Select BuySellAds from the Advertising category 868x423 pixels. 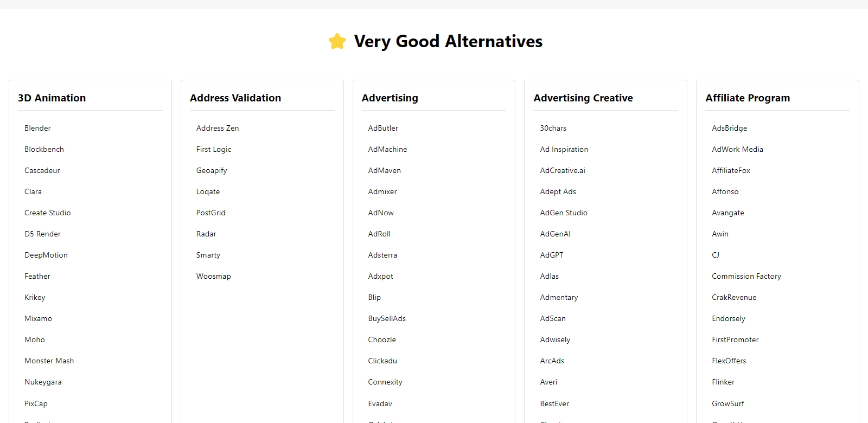tap(387, 318)
